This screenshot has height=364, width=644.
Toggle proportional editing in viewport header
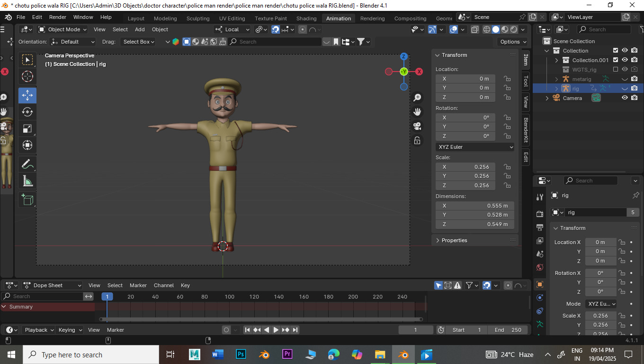click(x=303, y=29)
